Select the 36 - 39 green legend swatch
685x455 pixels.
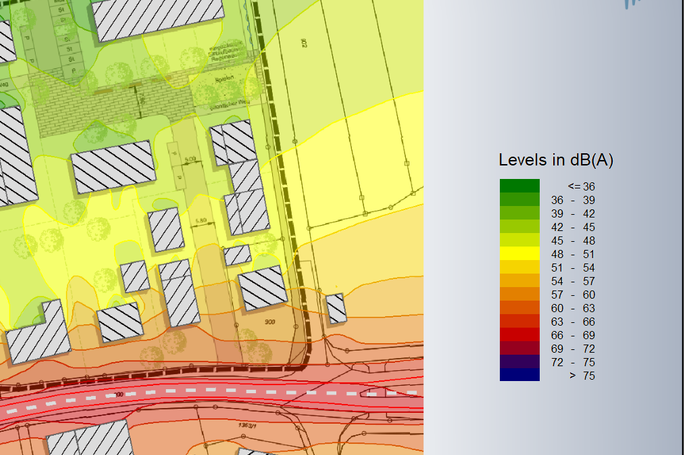tap(520, 199)
